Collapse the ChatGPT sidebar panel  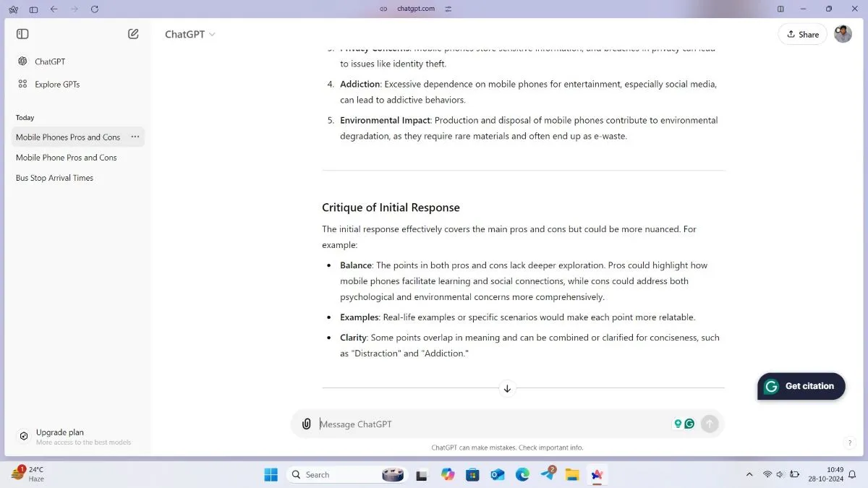click(x=22, y=34)
